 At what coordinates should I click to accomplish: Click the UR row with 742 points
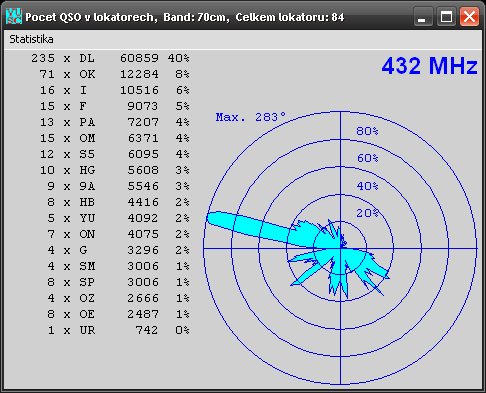[x=118, y=330]
